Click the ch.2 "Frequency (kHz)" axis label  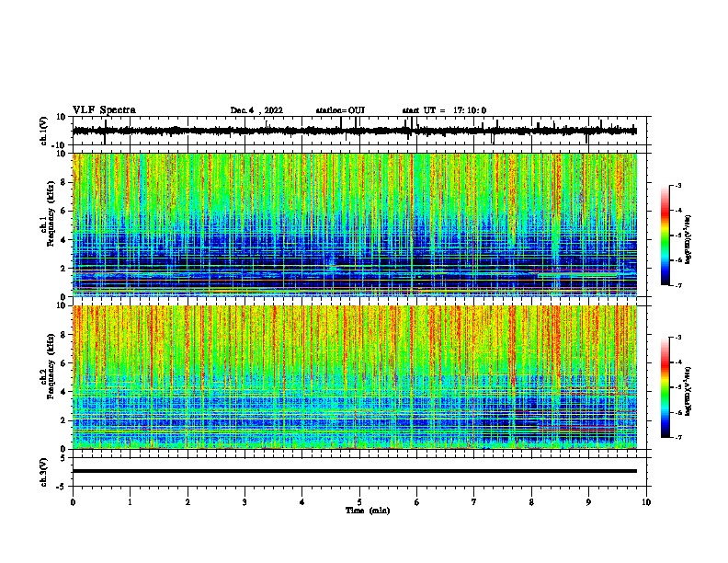click(51, 366)
